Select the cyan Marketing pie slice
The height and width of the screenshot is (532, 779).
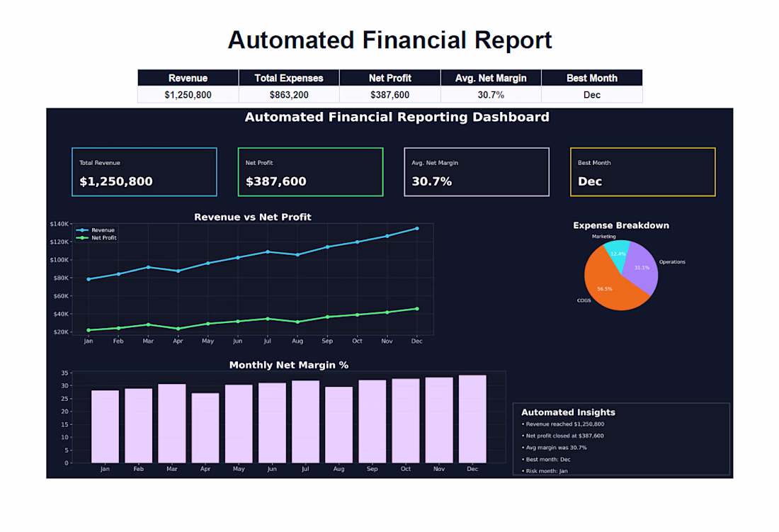618,252
